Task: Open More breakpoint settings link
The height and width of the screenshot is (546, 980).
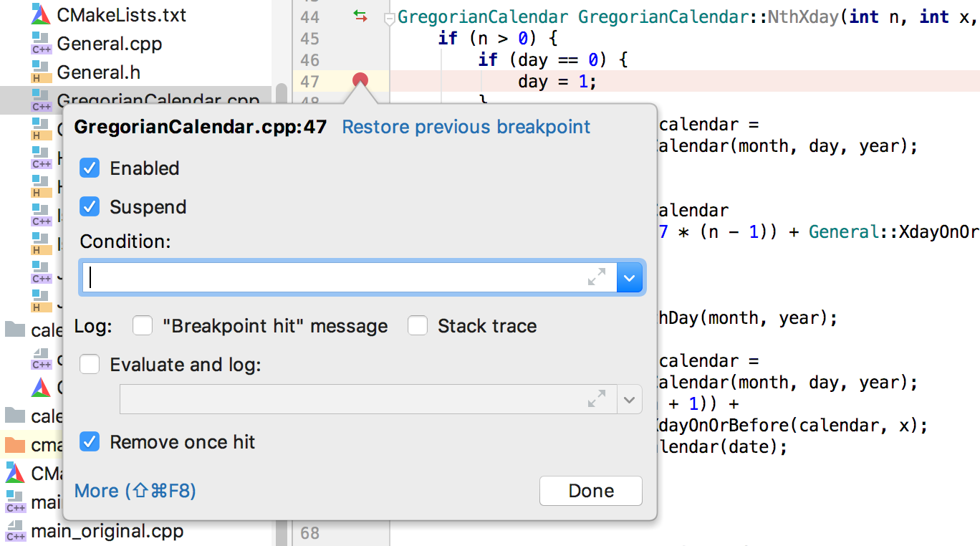Action: pos(135,491)
